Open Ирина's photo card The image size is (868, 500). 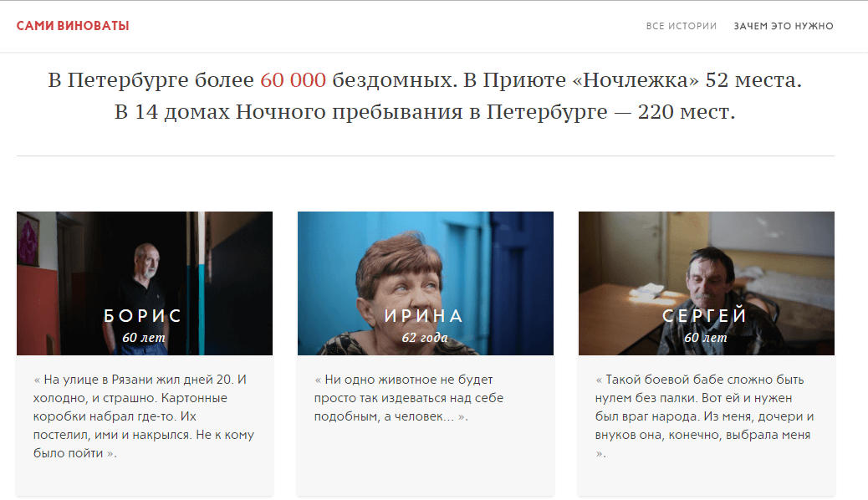click(425, 283)
